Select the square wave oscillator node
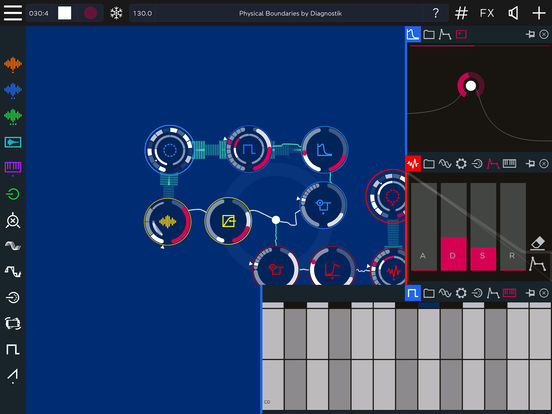The image size is (552, 414). 249,150
